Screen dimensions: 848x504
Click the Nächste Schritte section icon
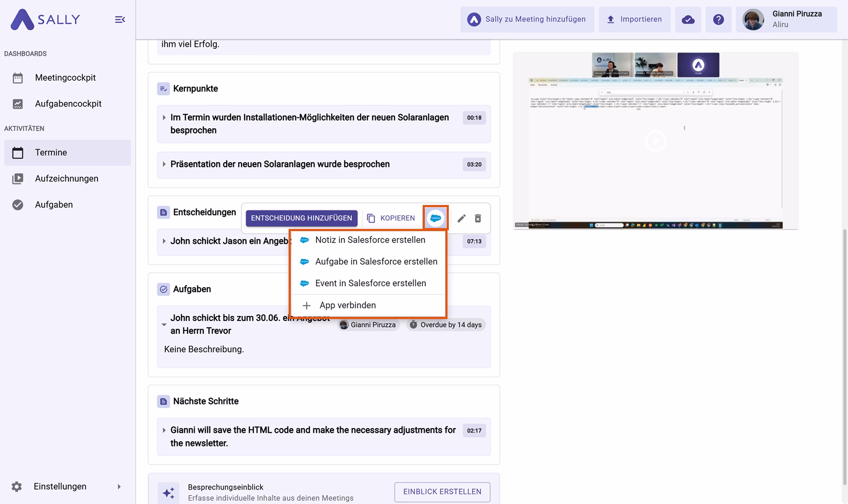coord(163,401)
